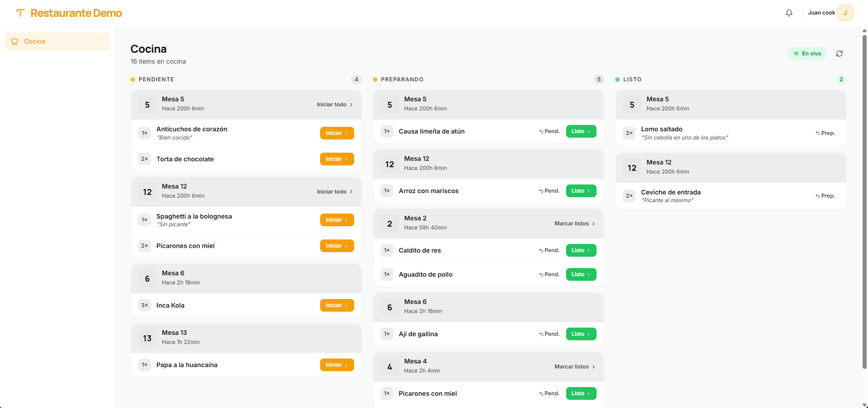This screenshot has width=868, height=408.
Task: Move Causa limeña de atún back to Pend.
Action: 549,131
